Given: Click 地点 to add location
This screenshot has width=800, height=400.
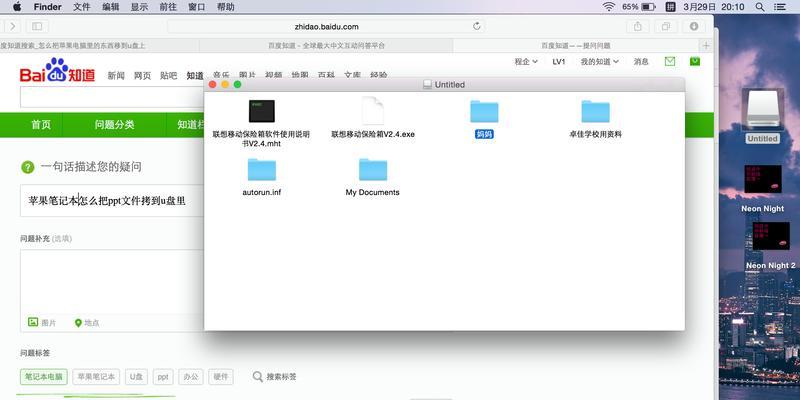Looking at the screenshot, I should 87,322.
